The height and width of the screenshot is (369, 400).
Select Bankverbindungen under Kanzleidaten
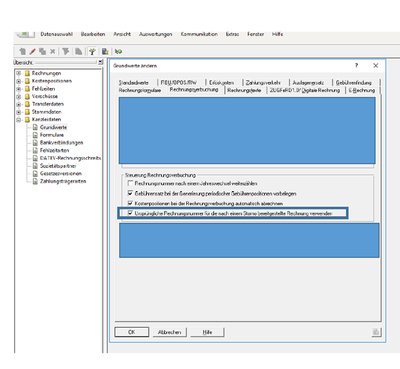pyautogui.click(x=62, y=143)
